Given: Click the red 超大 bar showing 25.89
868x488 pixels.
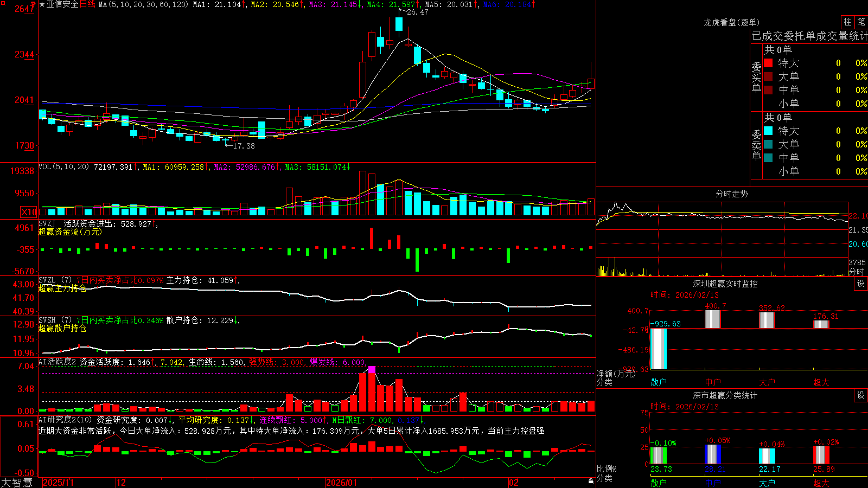Looking at the screenshot, I should point(821,455).
